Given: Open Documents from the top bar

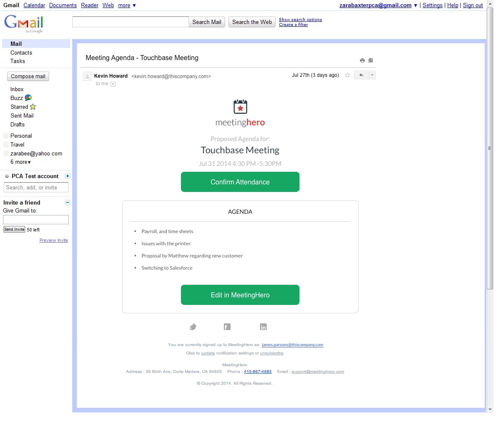Looking at the screenshot, I should (x=63, y=5).
